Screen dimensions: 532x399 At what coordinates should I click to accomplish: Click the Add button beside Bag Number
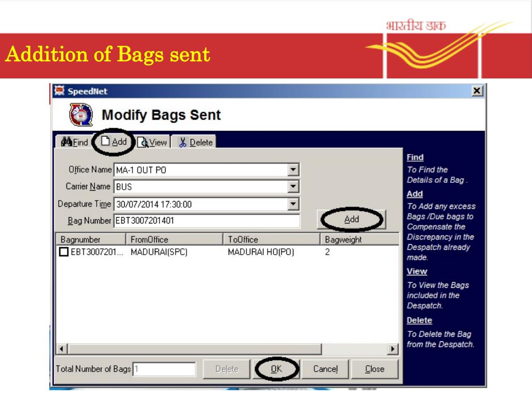click(x=352, y=219)
